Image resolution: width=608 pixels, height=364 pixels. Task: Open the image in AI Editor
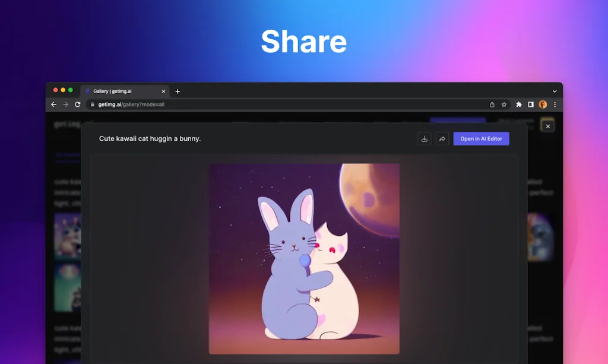(481, 138)
